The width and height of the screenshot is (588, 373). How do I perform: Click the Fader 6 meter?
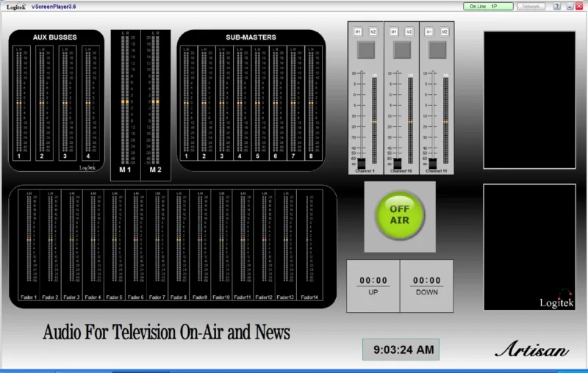click(x=136, y=245)
